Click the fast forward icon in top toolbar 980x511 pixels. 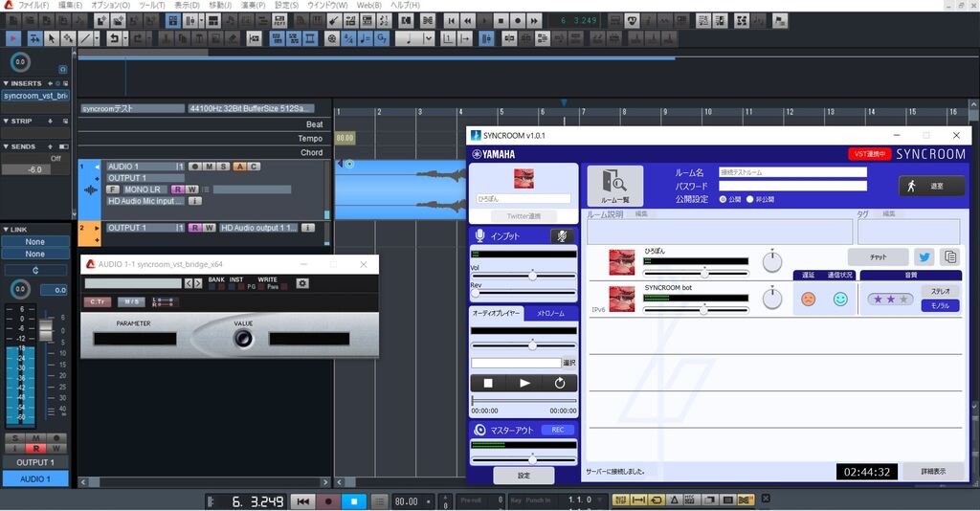534,21
